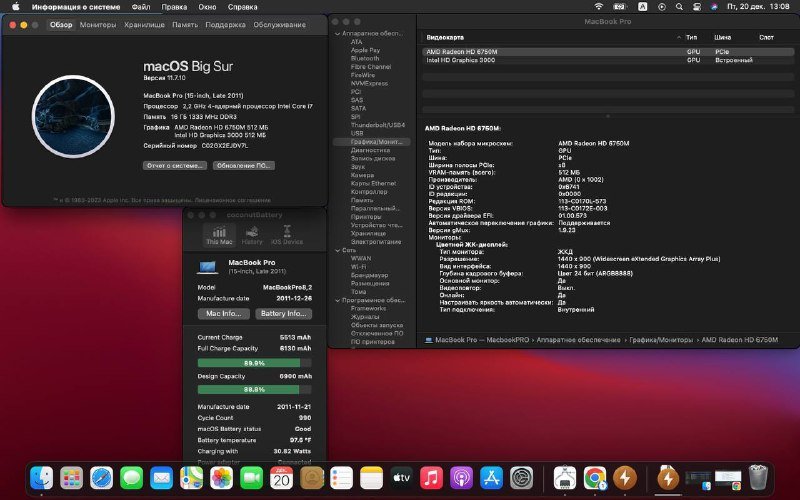The width and height of the screenshot is (800, 500).
Task: Select the This Mac view in coconutBattery
Action: (x=219, y=235)
